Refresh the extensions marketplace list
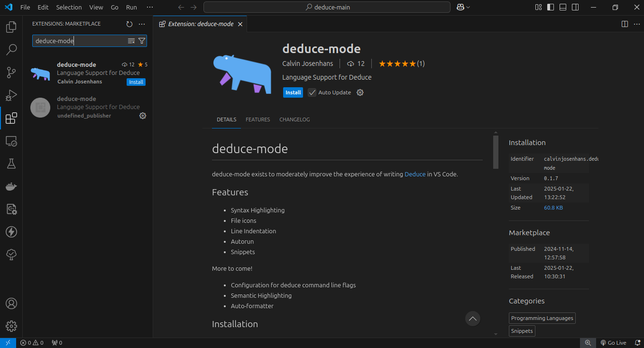The image size is (644, 348). [x=129, y=24]
